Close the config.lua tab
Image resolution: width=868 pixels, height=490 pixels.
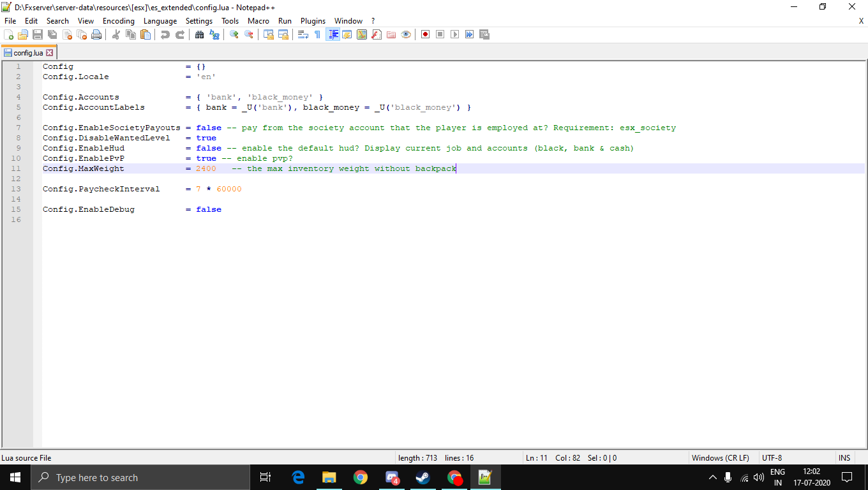tap(50, 53)
